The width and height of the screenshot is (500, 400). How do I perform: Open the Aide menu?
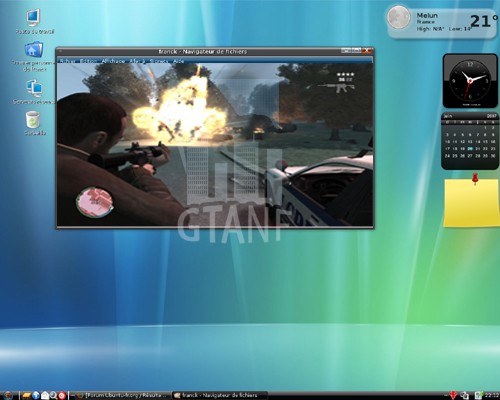point(179,61)
